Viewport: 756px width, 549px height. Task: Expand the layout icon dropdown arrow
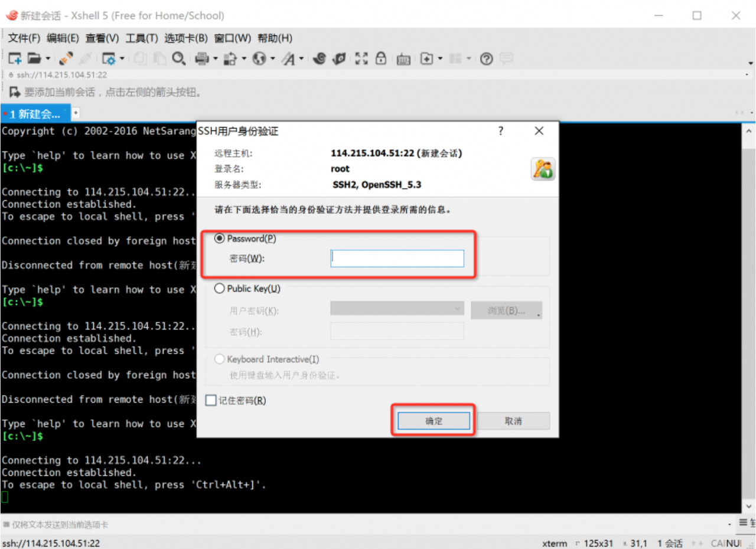click(469, 58)
